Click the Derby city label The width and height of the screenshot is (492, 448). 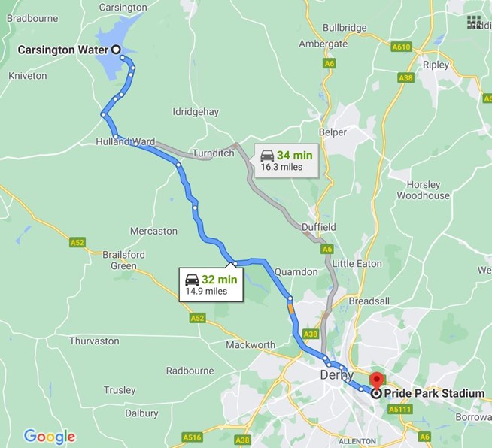[337, 374]
